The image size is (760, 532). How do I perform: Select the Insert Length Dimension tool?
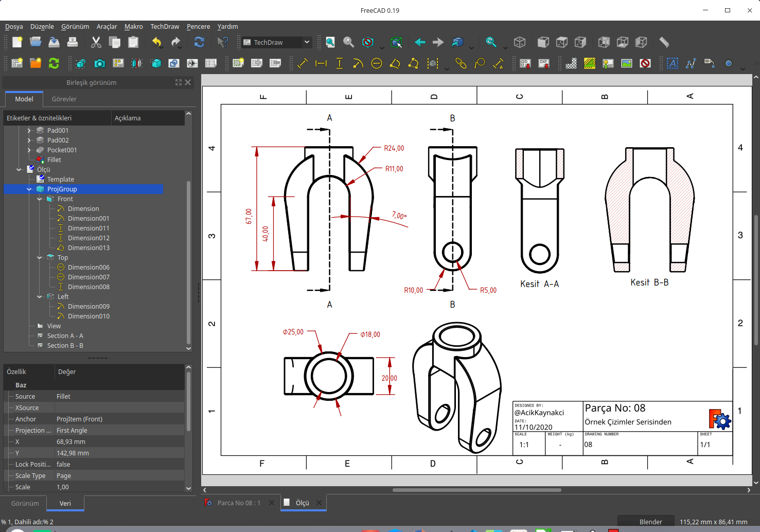[303, 63]
